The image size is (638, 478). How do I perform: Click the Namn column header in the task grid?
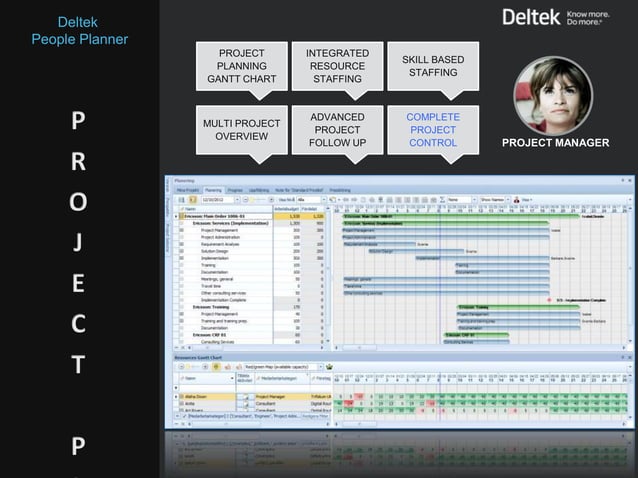tap(226, 209)
